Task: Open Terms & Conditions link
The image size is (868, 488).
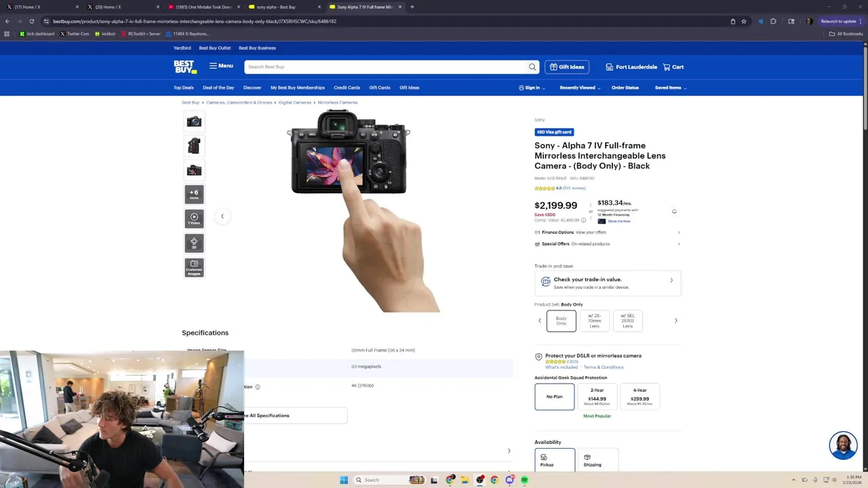Action: pyautogui.click(x=604, y=367)
